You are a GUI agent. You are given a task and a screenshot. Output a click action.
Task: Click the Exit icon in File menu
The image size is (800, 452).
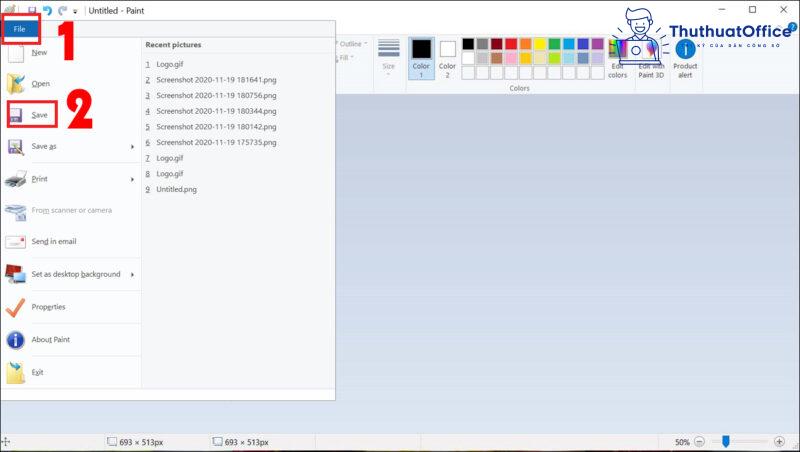point(17,372)
